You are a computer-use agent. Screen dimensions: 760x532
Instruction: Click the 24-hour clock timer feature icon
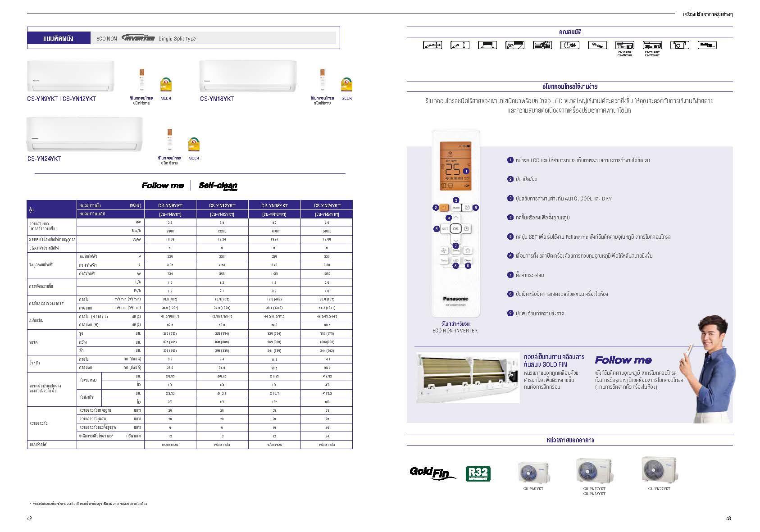pyautogui.click(x=569, y=45)
